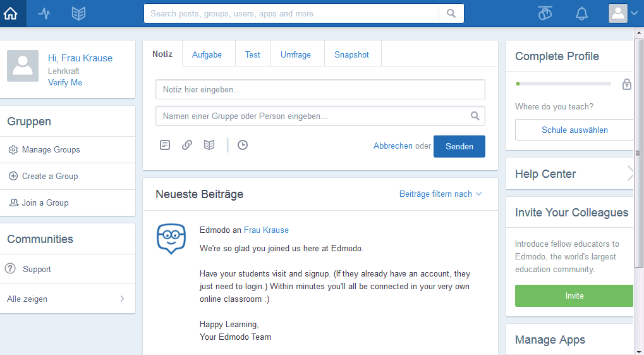Expand the Help Center arrow
Screen dimensions: 644x355
(x=631, y=173)
